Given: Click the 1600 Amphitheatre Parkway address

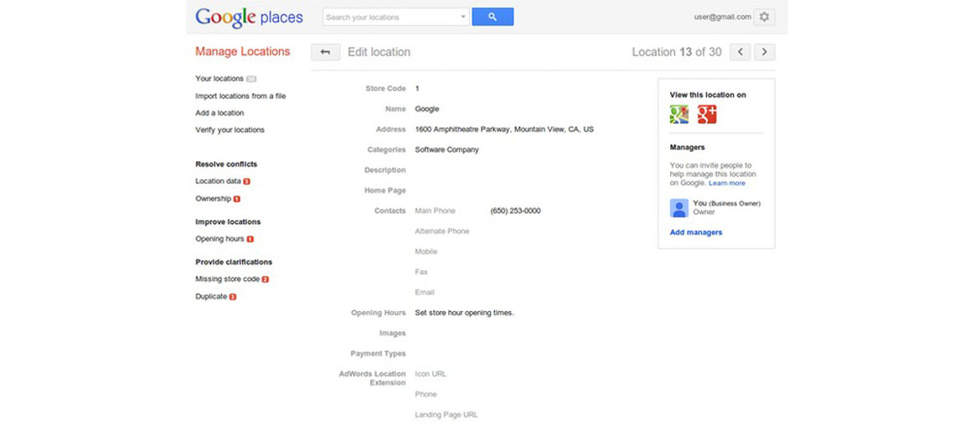Looking at the screenshot, I should [504, 129].
